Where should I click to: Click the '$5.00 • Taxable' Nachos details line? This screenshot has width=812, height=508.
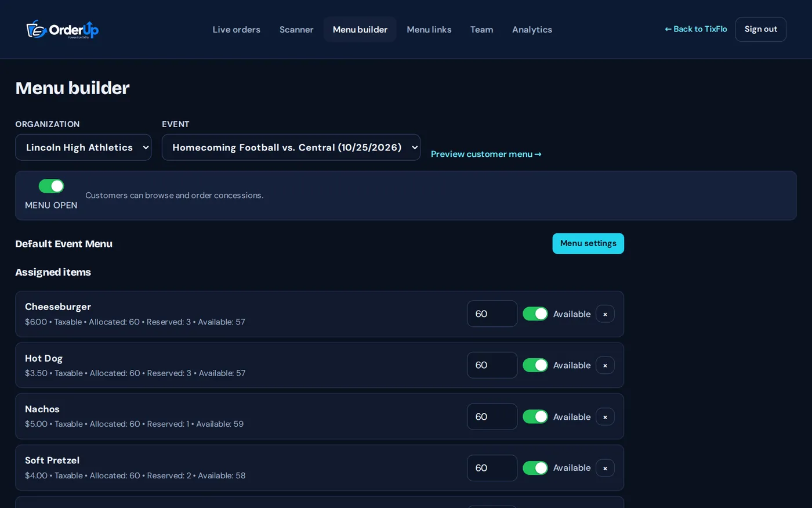(134, 424)
